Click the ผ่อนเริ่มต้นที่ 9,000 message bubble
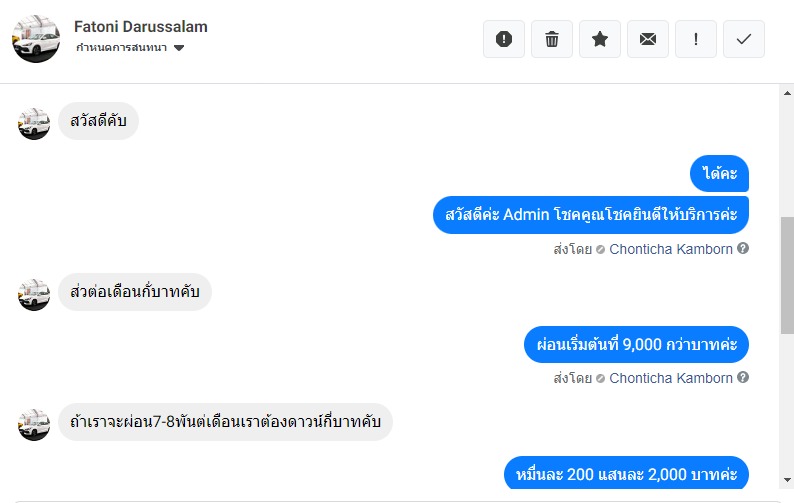Screen dimensions: 794x503 (636, 344)
